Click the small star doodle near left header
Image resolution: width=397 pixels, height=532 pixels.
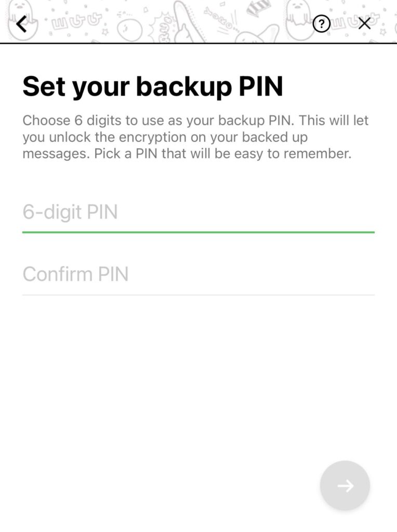tap(105, 32)
